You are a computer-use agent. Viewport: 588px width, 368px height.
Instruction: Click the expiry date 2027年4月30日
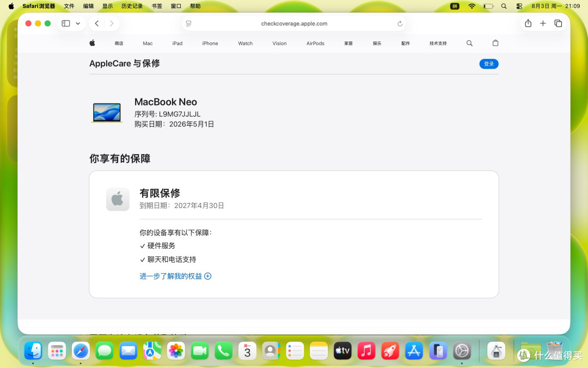(x=199, y=206)
